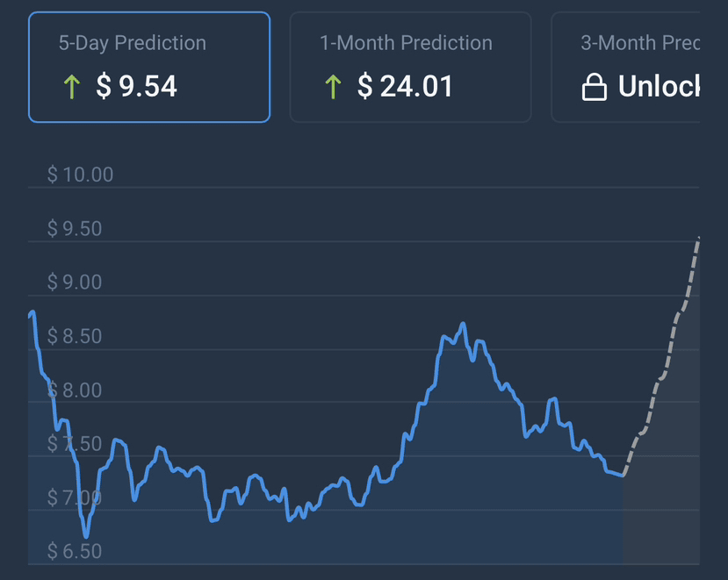
Task: Click the padlock icon
Action: click(595, 88)
